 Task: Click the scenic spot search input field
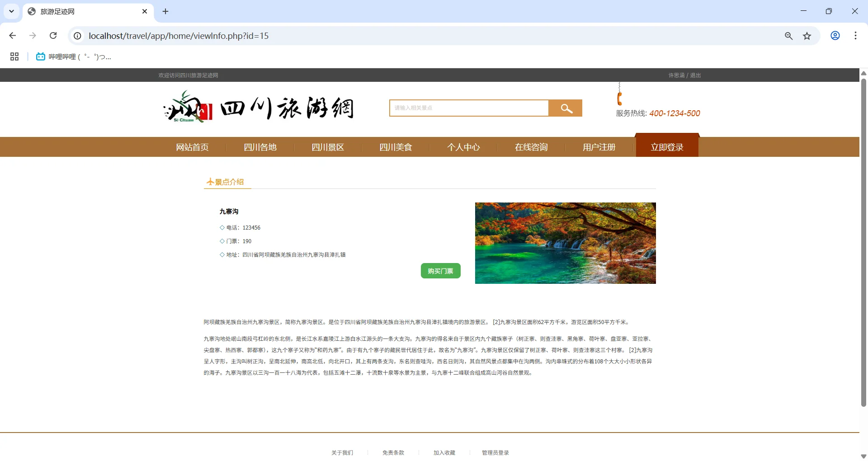(x=469, y=108)
